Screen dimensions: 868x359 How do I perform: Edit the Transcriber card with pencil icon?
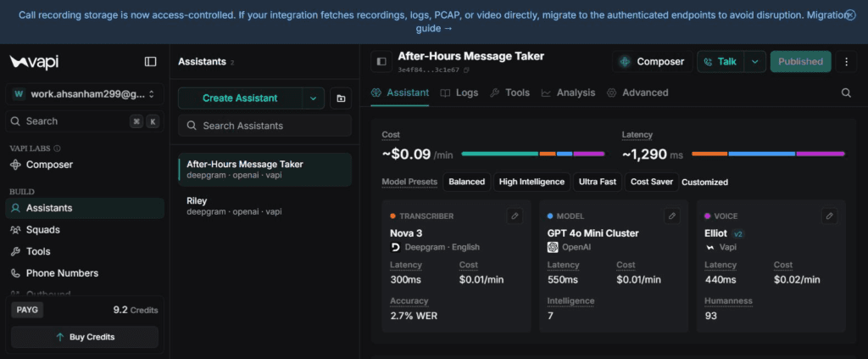tap(515, 216)
